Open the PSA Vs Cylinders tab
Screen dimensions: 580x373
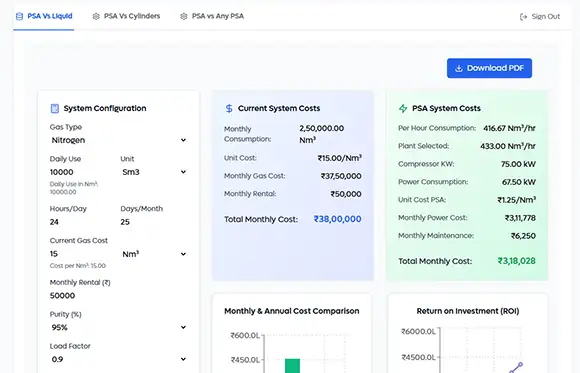[x=126, y=16]
